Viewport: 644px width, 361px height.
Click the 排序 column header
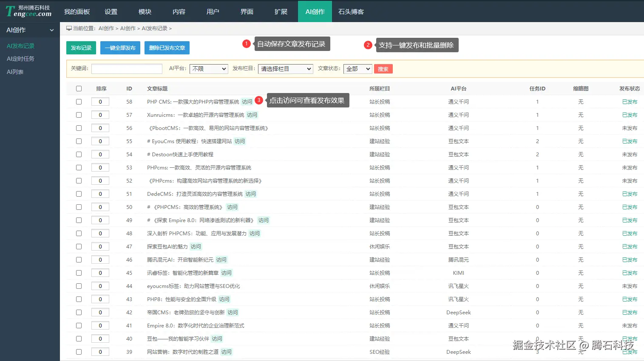pos(101,89)
